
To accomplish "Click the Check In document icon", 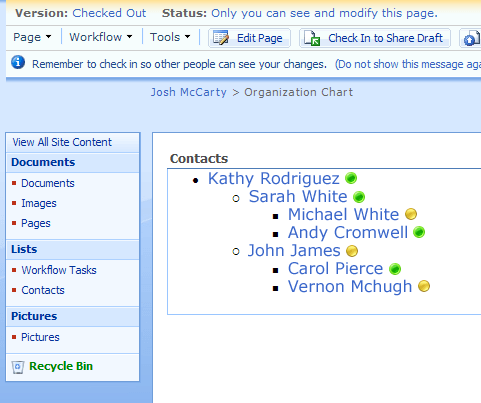I will coord(312,38).
